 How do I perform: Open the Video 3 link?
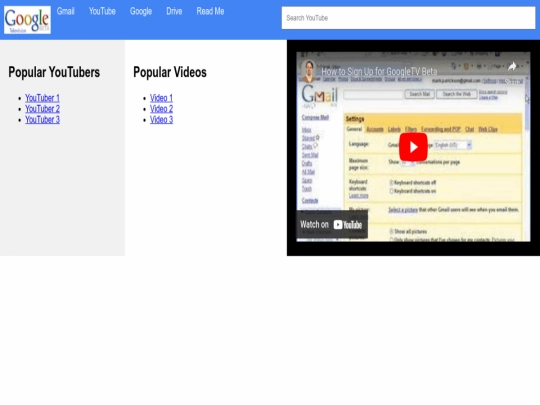coord(161,120)
